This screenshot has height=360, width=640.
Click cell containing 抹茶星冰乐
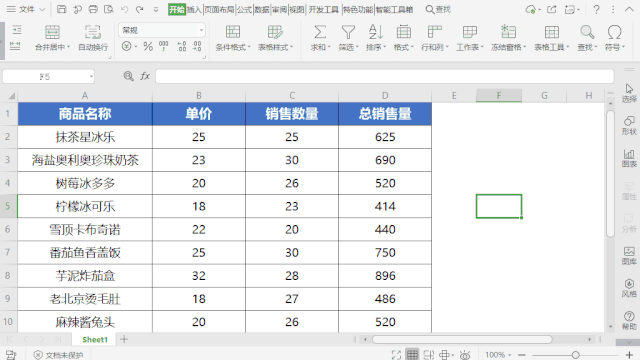click(x=85, y=137)
